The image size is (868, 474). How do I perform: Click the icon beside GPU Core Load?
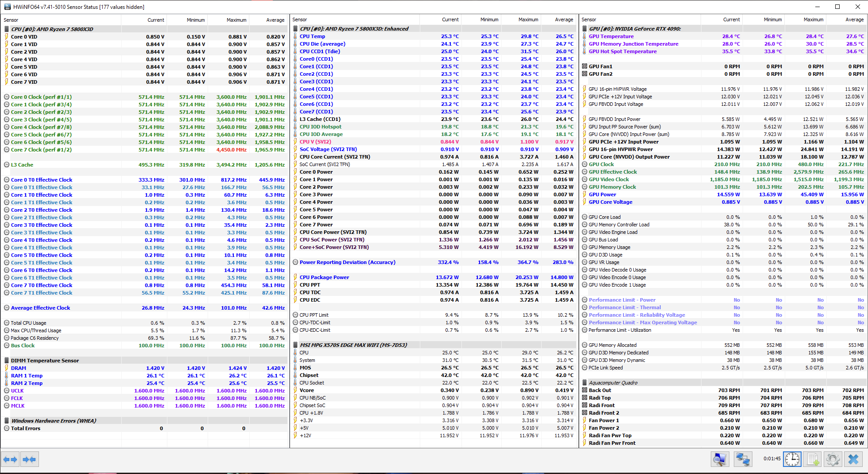585,217
